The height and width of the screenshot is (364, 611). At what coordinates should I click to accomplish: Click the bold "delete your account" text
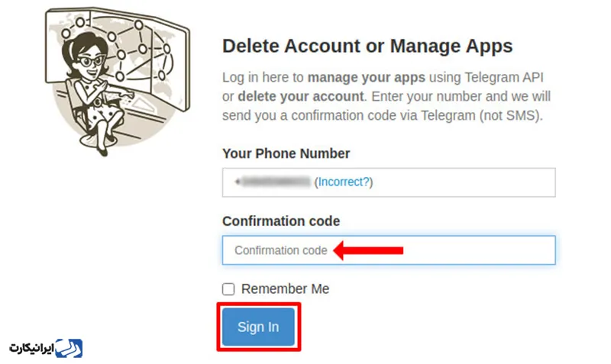[x=300, y=97]
